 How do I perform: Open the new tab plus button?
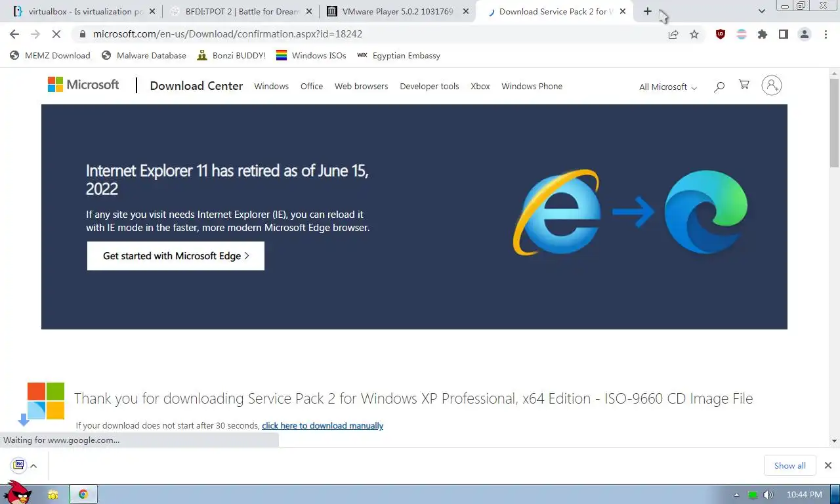(648, 11)
